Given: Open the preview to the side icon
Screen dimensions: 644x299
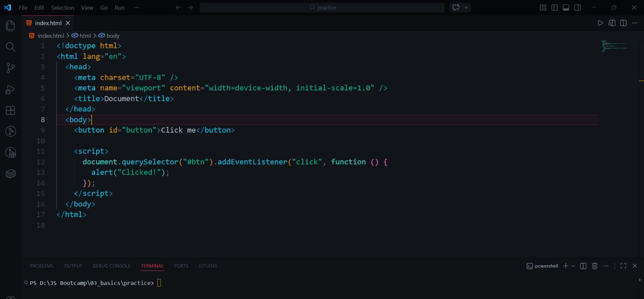Looking at the screenshot, I should 612,23.
